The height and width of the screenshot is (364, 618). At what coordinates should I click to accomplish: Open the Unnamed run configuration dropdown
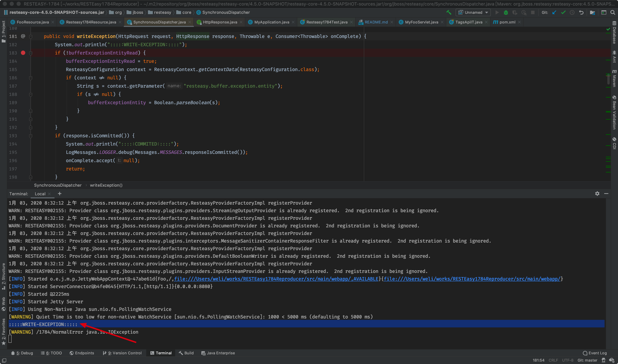click(473, 12)
